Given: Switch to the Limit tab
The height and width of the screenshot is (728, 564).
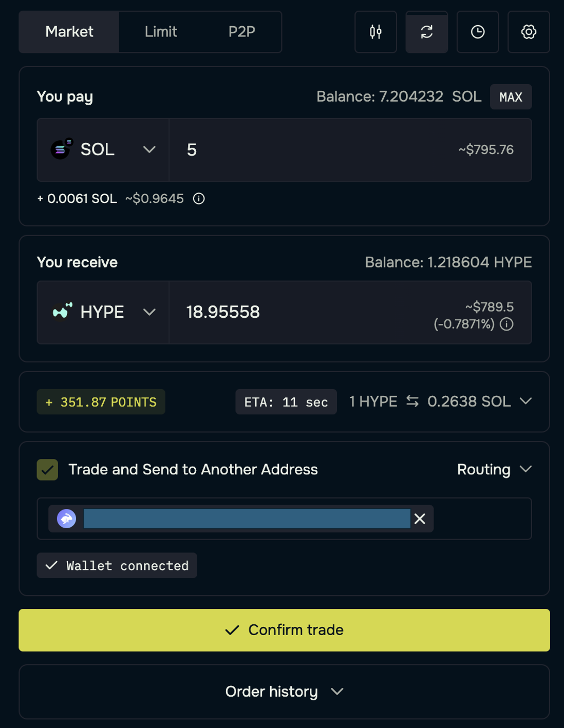Looking at the screenshot, I should point(161,32).
